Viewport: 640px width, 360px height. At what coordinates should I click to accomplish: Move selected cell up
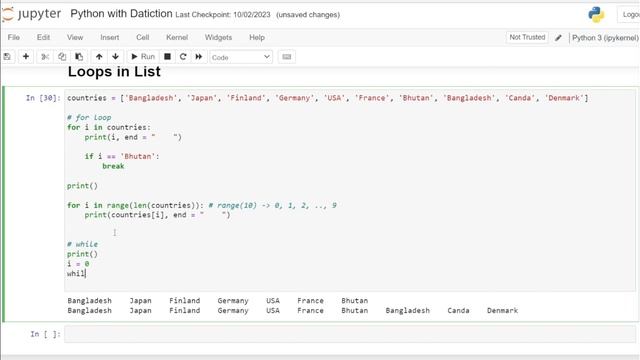99,57
